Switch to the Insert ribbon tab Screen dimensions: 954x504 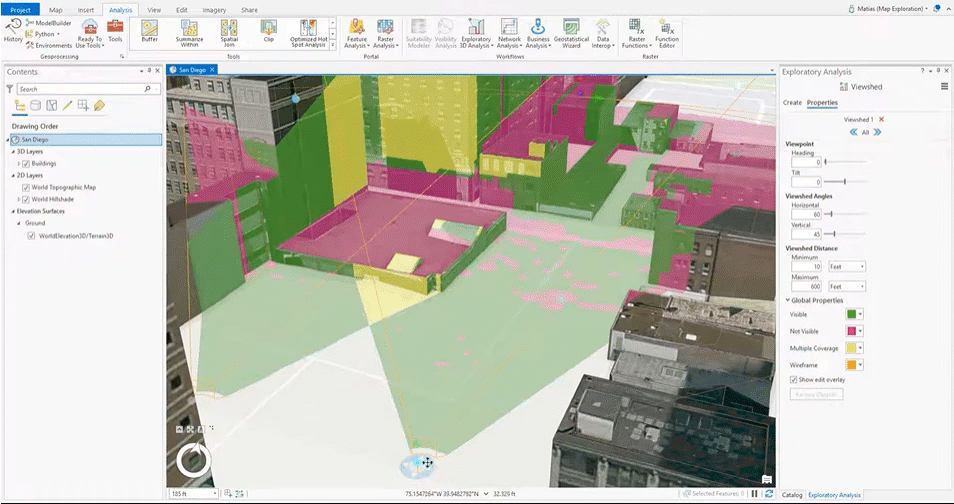[x=86, y=10]
